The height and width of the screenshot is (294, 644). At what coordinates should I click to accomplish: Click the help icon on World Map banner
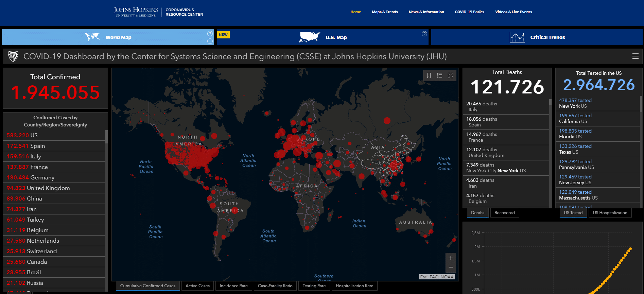tap(210, 34)
